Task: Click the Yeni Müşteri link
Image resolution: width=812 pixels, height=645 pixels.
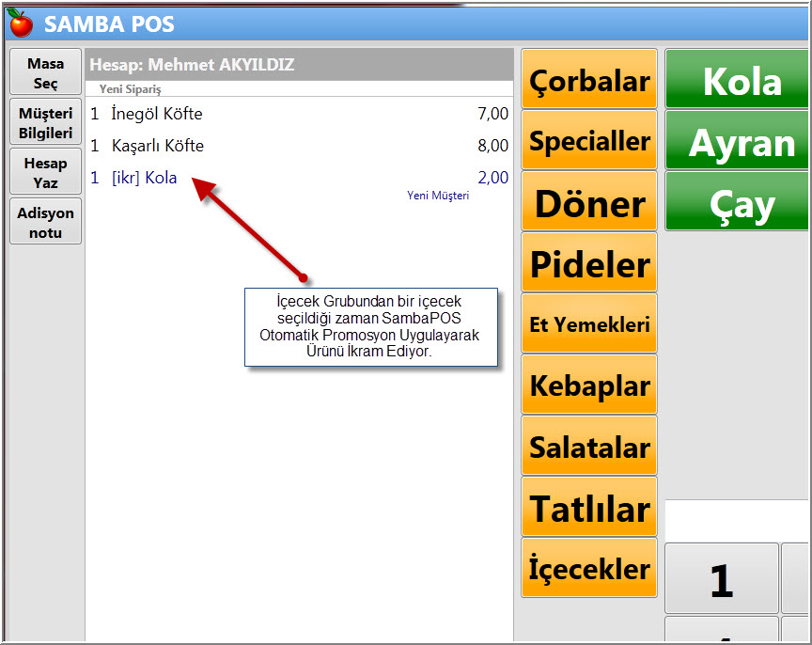Action: (437, 194)
